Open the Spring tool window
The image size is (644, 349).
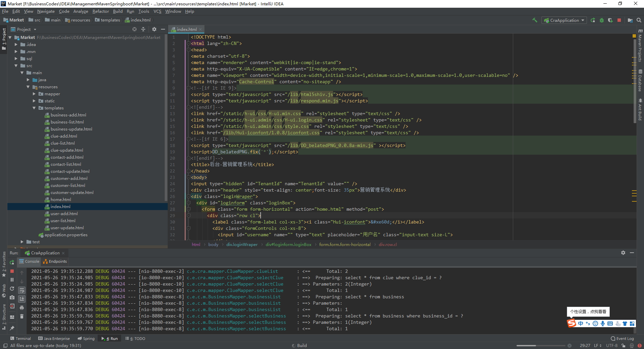point(86,338)
